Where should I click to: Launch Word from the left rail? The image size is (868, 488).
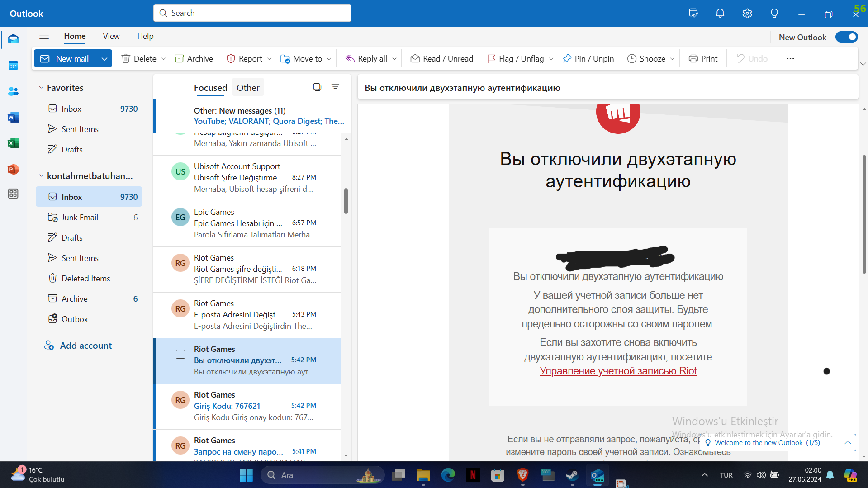(13, 118)
